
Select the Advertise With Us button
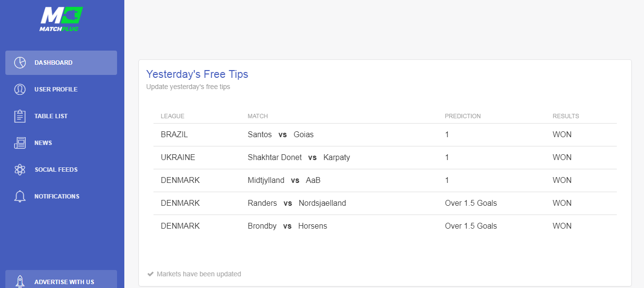(61, 279)
